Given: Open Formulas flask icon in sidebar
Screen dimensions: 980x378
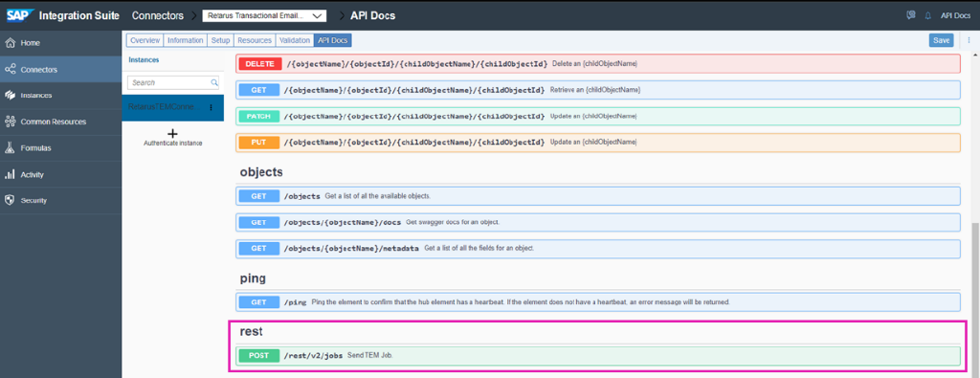Looking at the screenshot, I should point(10,148).
